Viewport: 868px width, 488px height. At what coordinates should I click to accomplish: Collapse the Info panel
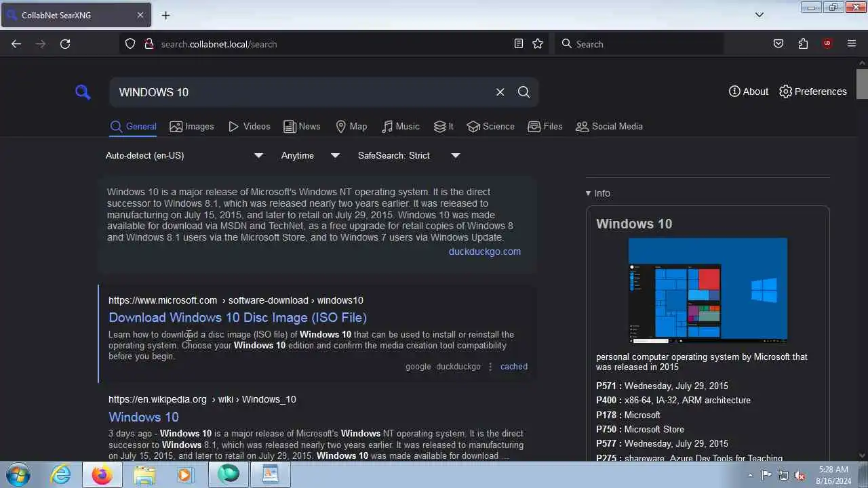point(598,193)
